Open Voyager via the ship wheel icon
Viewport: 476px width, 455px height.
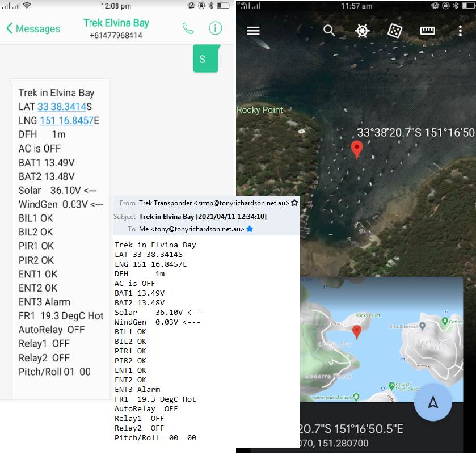point(362,31)
